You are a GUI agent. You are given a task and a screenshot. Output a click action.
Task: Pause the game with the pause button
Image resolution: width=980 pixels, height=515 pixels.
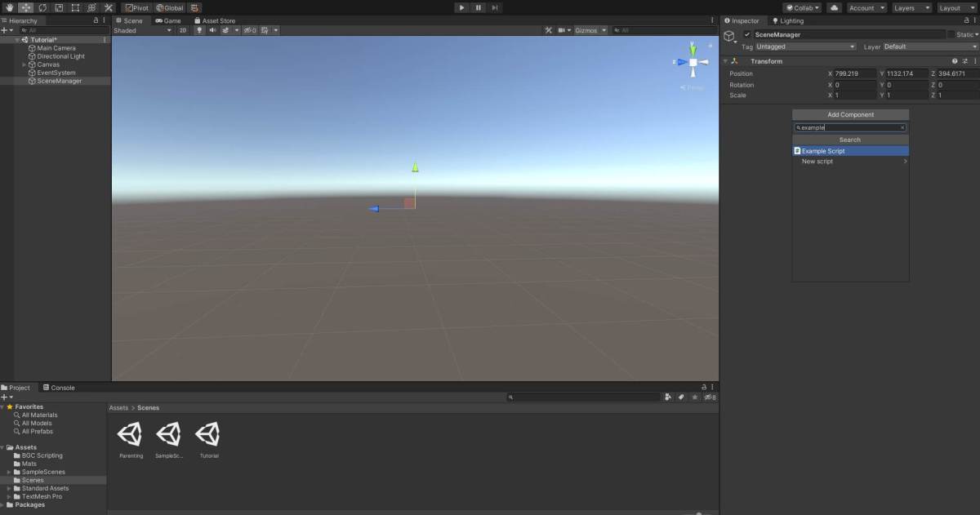tap(478, 7)
